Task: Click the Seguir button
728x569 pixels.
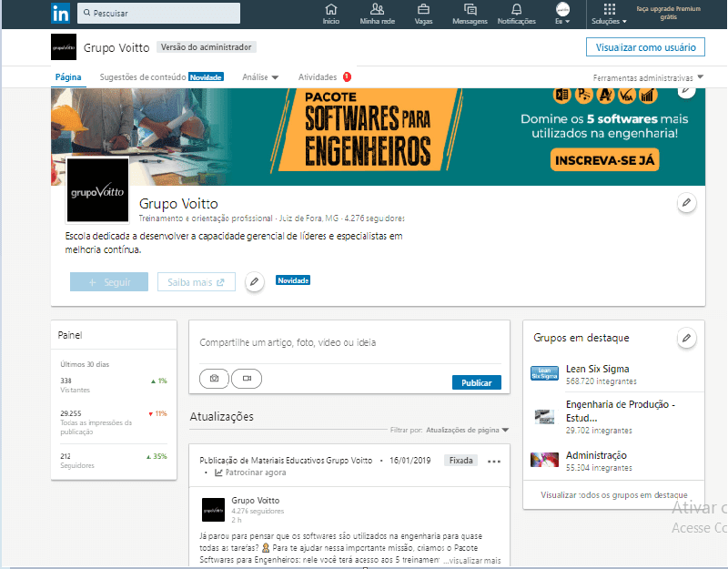Action: pos(109,282)
